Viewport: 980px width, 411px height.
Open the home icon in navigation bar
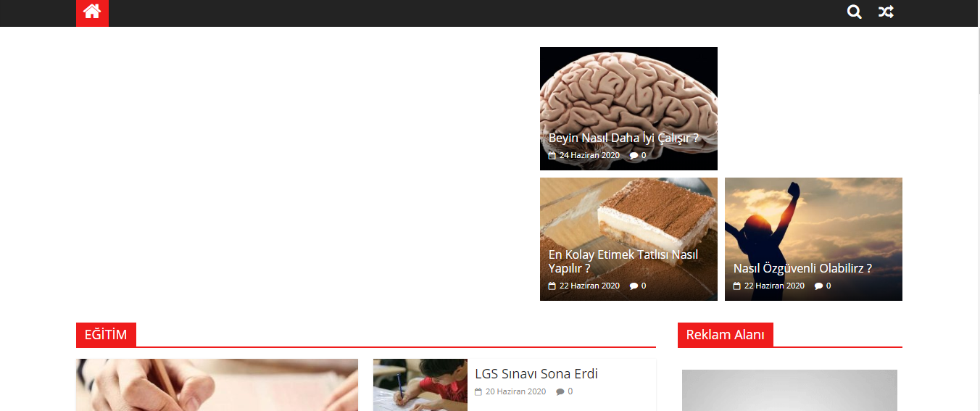pos(92,12)
